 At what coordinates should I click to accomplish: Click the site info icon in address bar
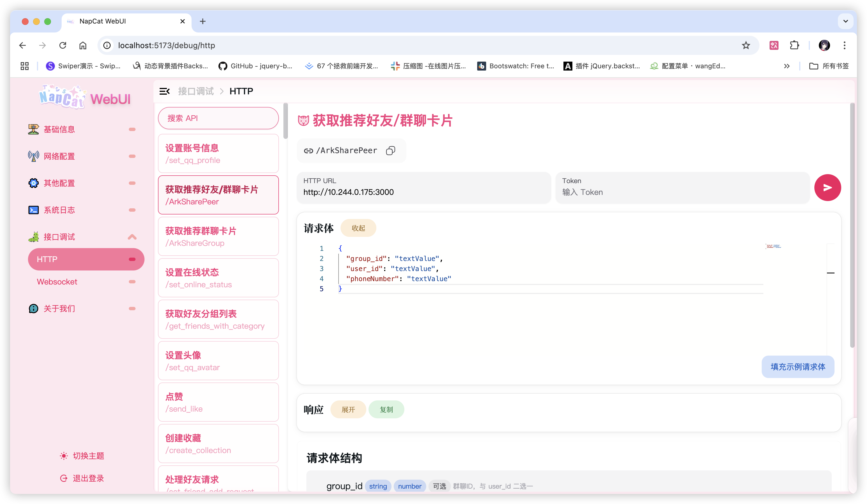(107, 45)
